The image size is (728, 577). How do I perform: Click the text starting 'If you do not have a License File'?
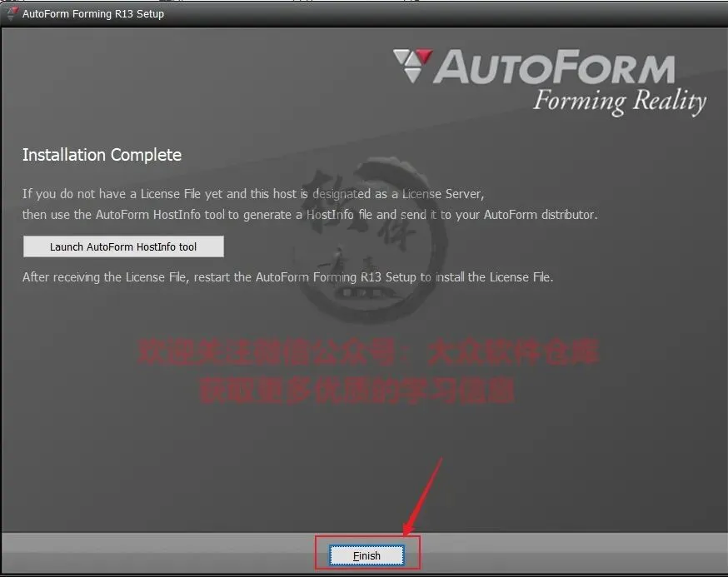(x=253, y=193)
